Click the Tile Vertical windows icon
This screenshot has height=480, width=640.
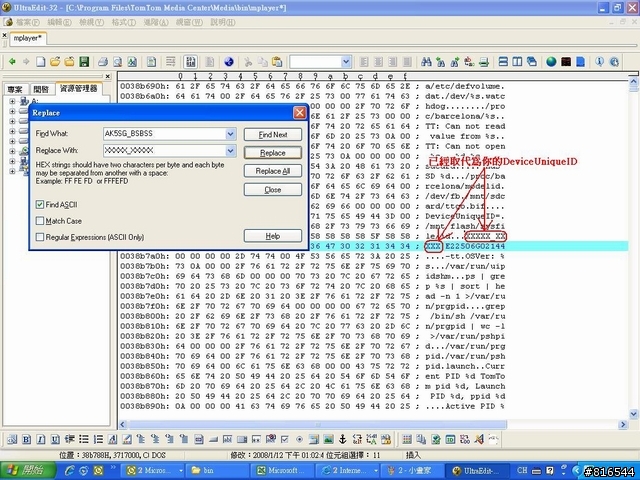coord(517,62)
